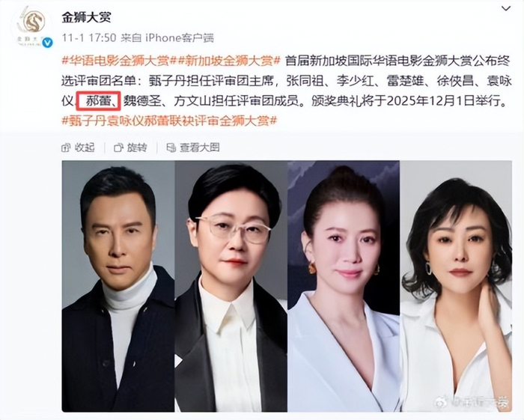
Task: Click the post timestamp 11-1 17:50
Action: click(x=89, y=37)
